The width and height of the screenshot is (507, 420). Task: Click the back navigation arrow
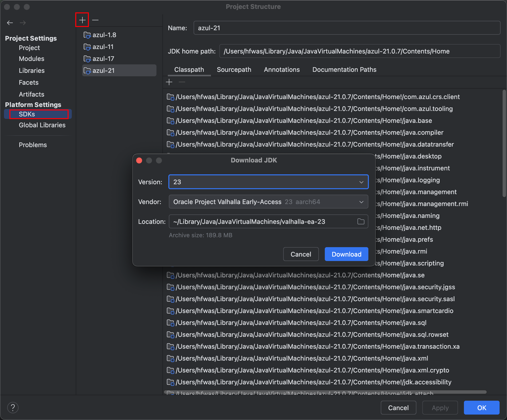[x=10, y=23]
